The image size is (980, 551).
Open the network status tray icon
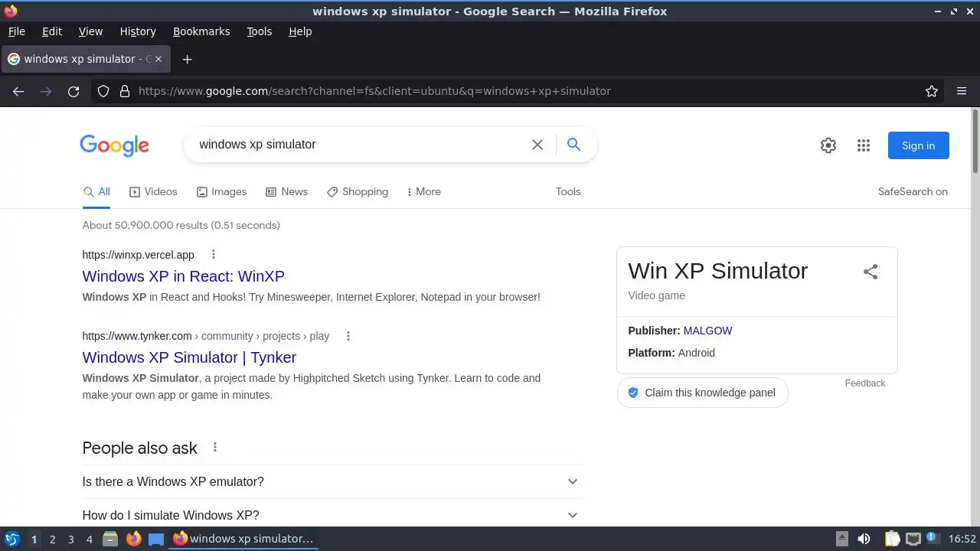point(913,539)
